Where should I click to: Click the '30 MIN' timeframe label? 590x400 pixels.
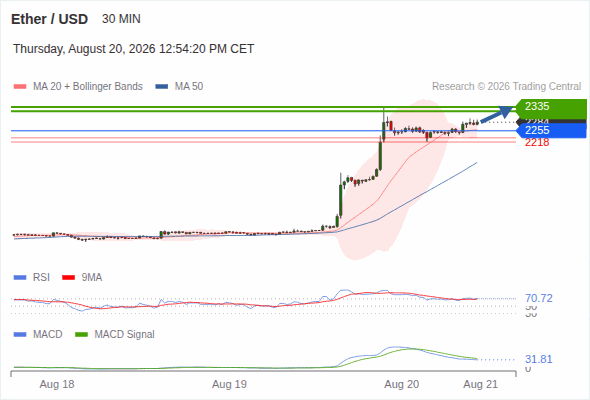point(121,19)
